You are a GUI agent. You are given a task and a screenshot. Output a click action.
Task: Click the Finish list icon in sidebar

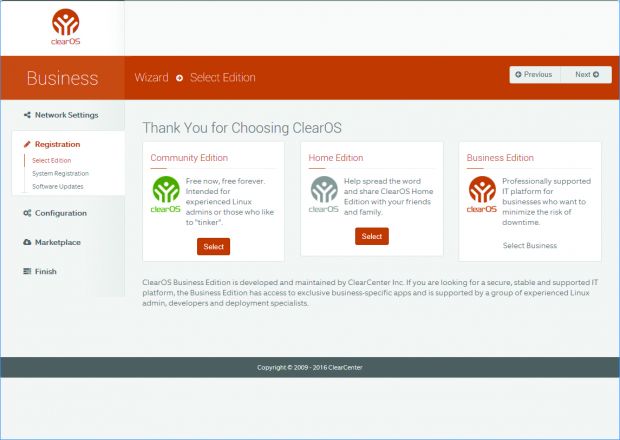pyautogui.click(x=27, y=271)
